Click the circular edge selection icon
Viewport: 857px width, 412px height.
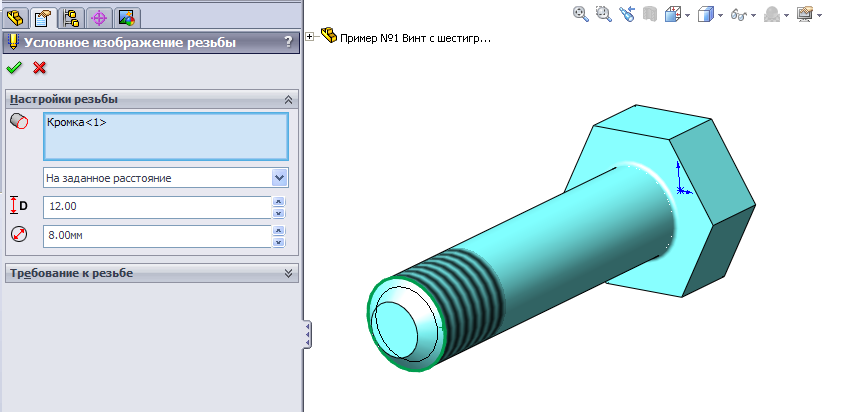coord(19,121)
